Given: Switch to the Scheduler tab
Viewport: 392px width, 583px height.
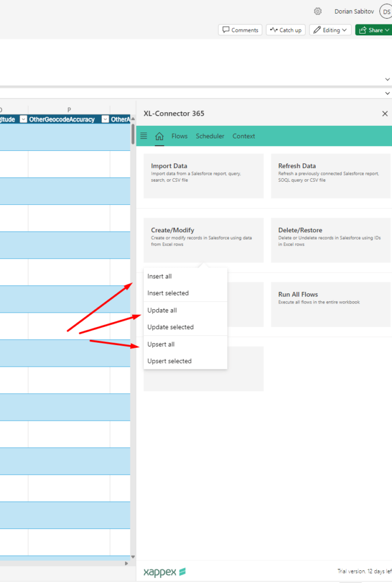Looking at the screenshot, I should click(x=210, y=136).
